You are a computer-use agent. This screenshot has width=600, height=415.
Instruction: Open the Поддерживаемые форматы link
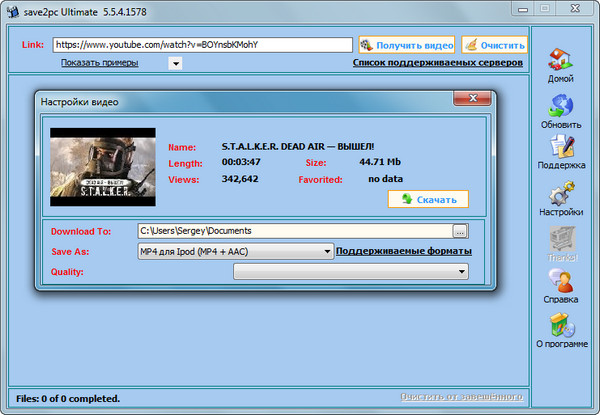click(x=403, y=251)
